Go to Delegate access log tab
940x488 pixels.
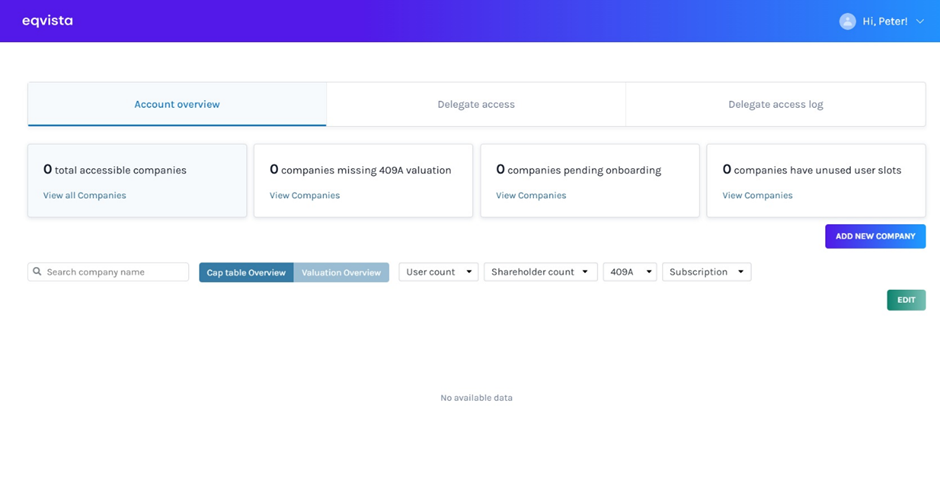(x=775, y=104)
